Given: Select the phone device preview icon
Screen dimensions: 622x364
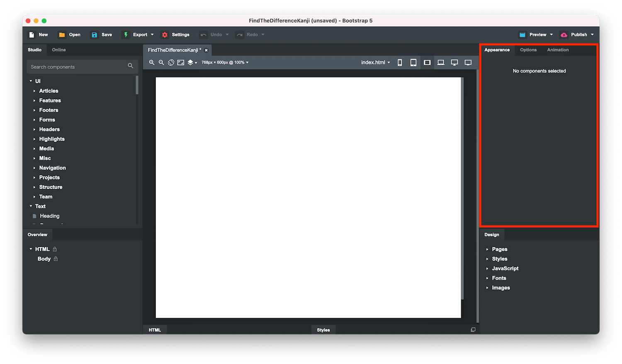Looking at the screenshot, I should (x=400, y=63).
